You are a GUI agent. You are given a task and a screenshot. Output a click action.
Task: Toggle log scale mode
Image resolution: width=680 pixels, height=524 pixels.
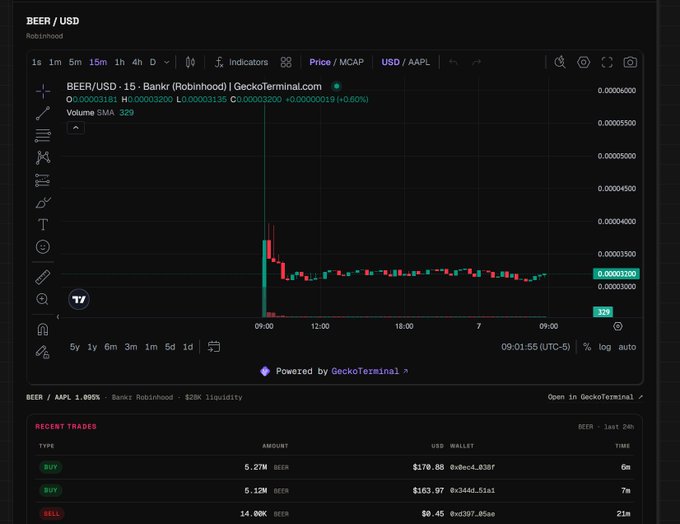605,347
